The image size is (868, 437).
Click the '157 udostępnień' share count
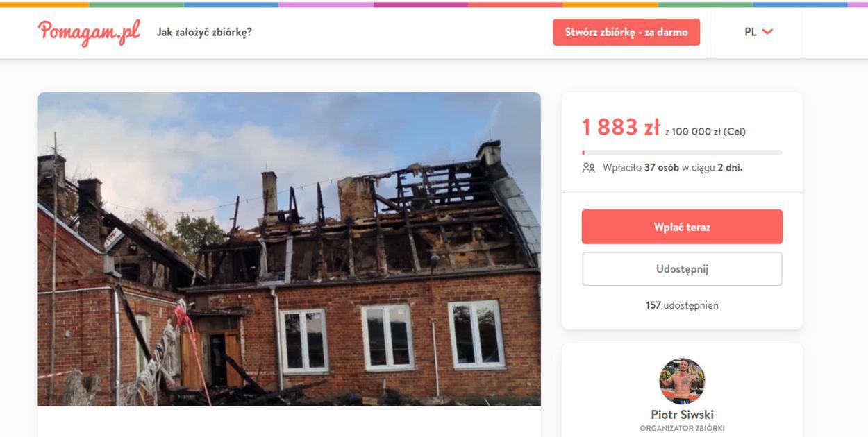pos(682,305)
